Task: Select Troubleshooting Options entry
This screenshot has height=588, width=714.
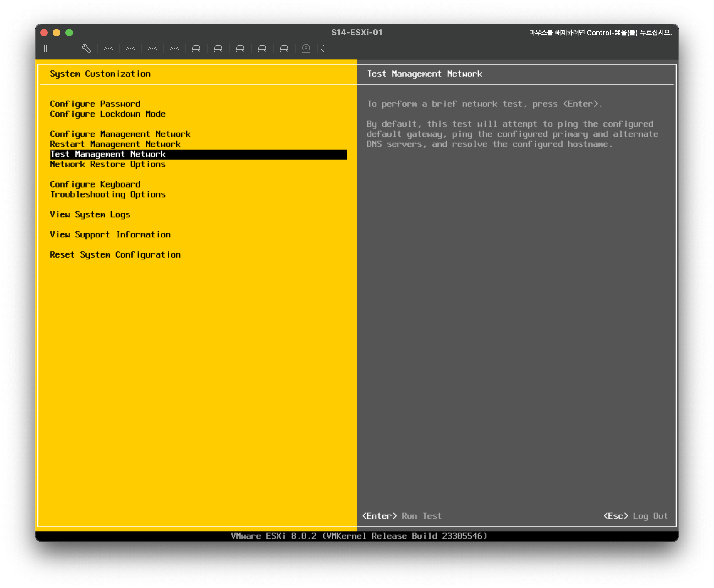Action: pos(107,194)
